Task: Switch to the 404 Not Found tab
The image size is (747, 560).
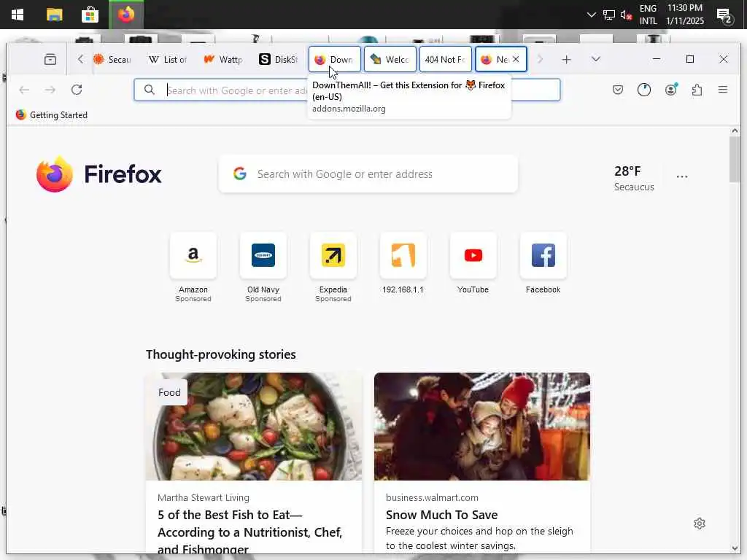Action: (446, 60)
